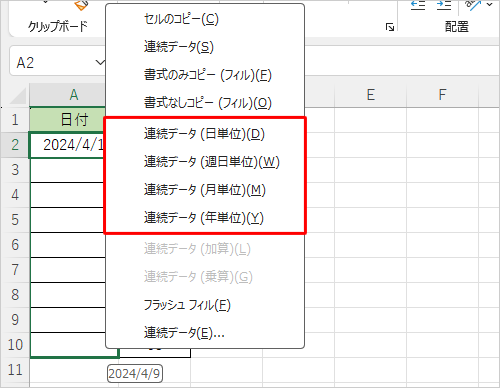Select row 6 header
Image resolution: width=500 pixels, height=388 pixels.
[x=15, y=245]
